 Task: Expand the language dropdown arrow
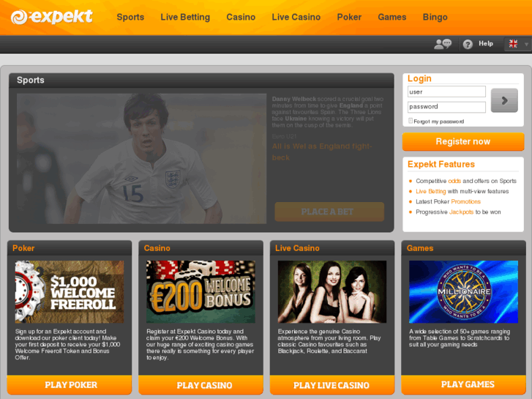(x=526, y=44)
